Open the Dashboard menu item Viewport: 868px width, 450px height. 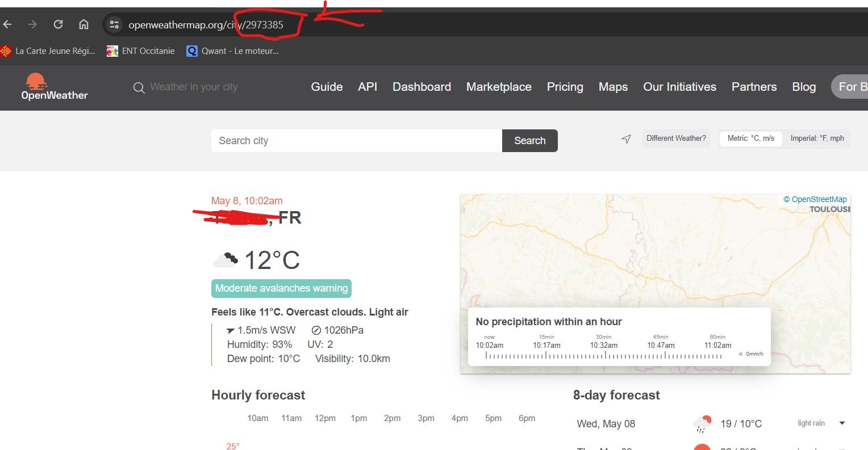(422, 87)
